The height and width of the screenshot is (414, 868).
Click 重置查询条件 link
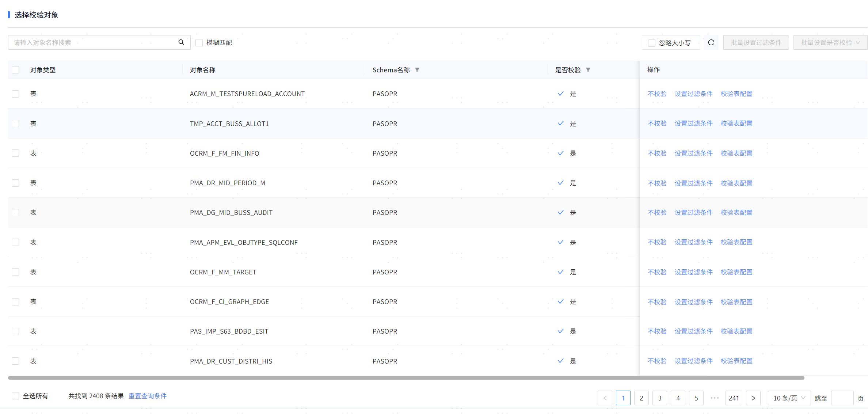point(148,396)
